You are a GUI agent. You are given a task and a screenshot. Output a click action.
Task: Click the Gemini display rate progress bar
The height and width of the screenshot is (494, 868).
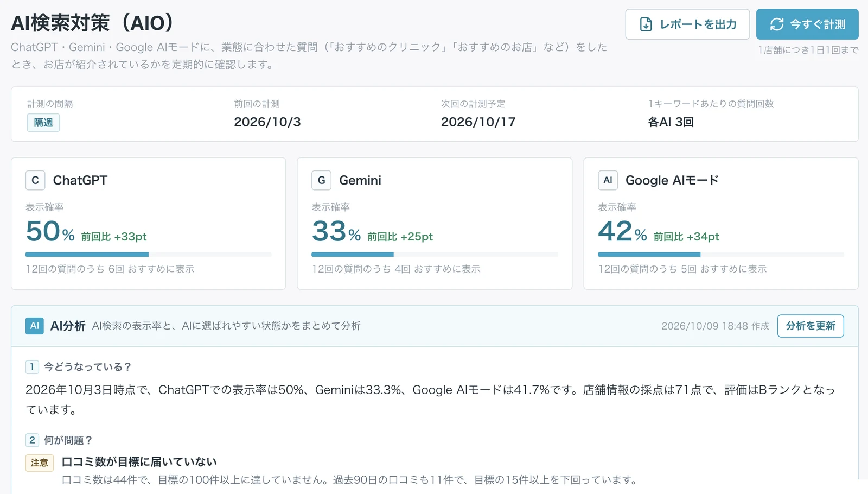point(435,254)
